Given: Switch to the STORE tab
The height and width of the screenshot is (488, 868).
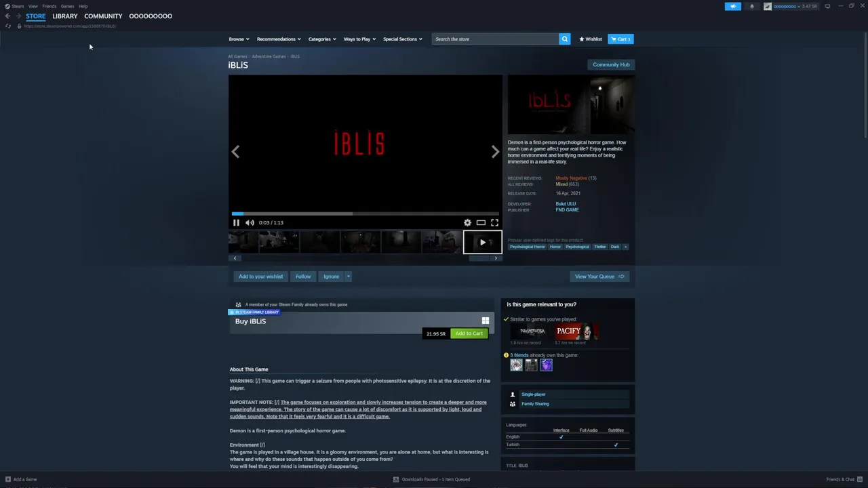Looking at the screenshot, I should pos(35,16).
